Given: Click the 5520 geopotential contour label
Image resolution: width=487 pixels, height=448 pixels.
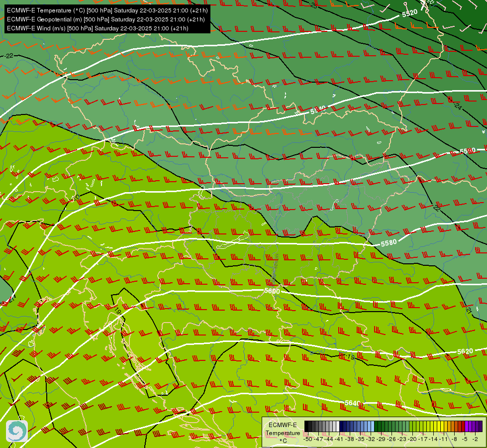Looking at the screenshot, I should click(410, 13).
